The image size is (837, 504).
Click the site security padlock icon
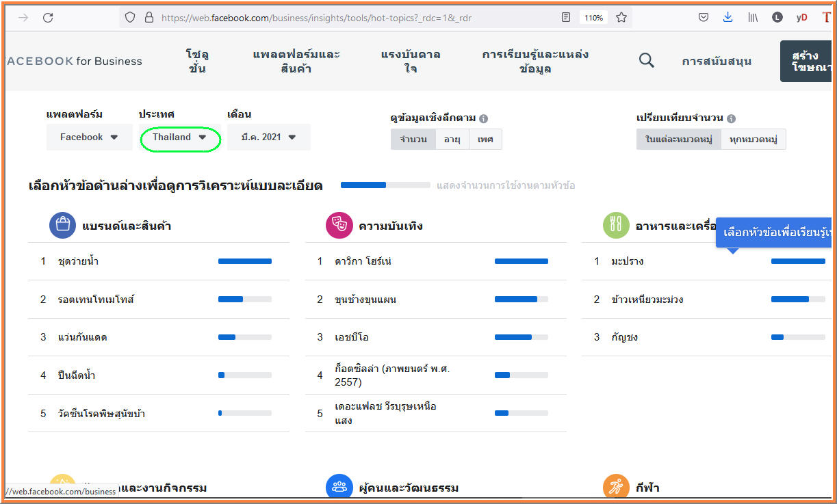click(149, 18)
